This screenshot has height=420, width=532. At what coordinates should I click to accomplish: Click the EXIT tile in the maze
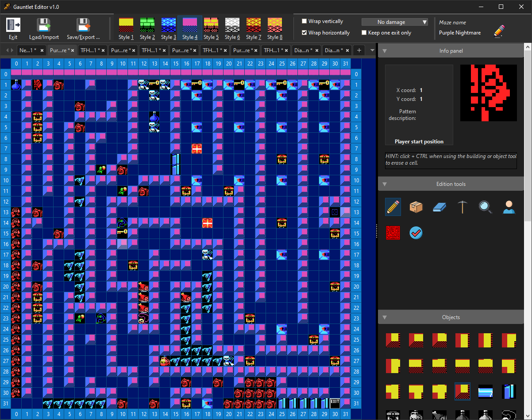click(x=335, y=403)
